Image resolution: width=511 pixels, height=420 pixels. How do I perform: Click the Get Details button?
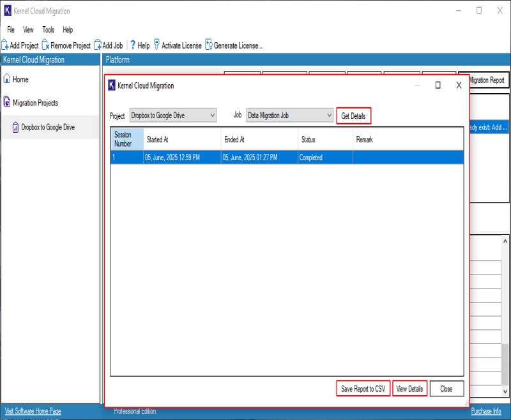[x=353, y=116]
